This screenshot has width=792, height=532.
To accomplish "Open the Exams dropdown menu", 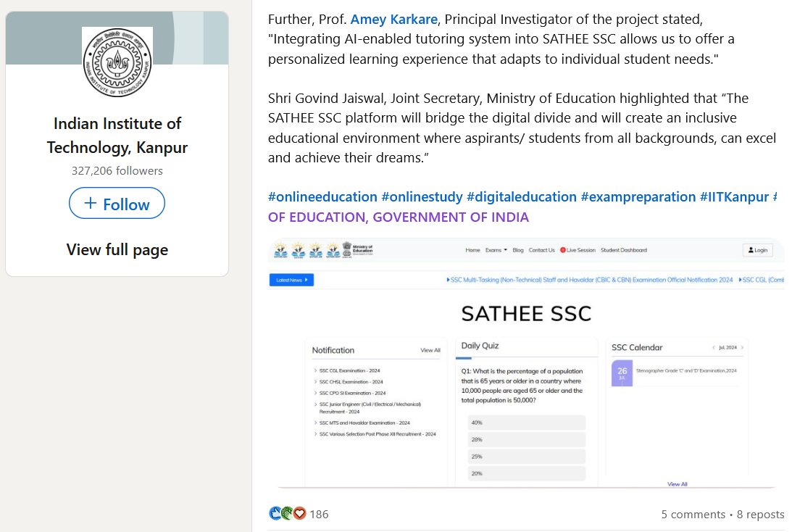I will click(x=496, y=250).
